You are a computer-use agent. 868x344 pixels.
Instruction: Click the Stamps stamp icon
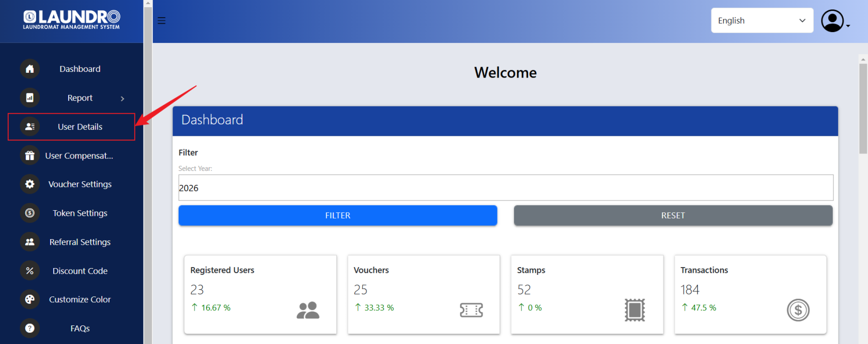pos(634,310)
